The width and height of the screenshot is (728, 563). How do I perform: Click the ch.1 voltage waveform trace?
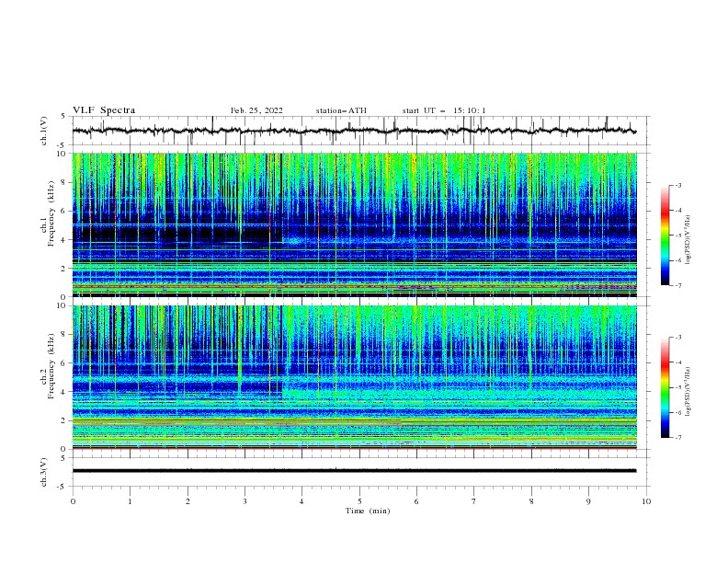coord(354,131)
